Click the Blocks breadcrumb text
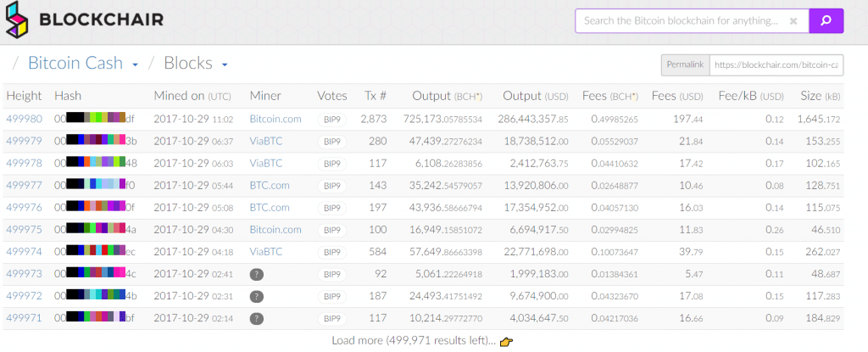 [188, 64]
